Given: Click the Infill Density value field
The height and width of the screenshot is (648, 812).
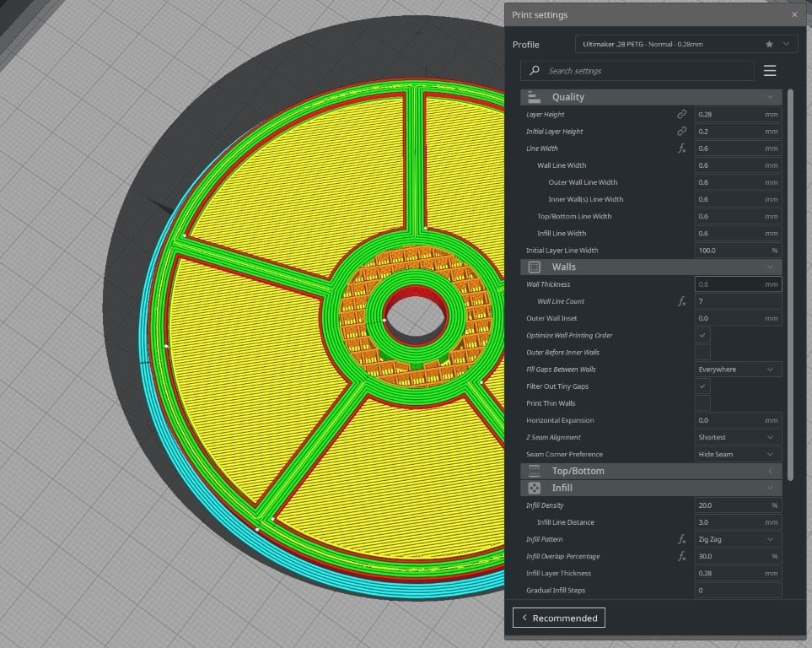Looking at the screenshot, I should 738,505.
